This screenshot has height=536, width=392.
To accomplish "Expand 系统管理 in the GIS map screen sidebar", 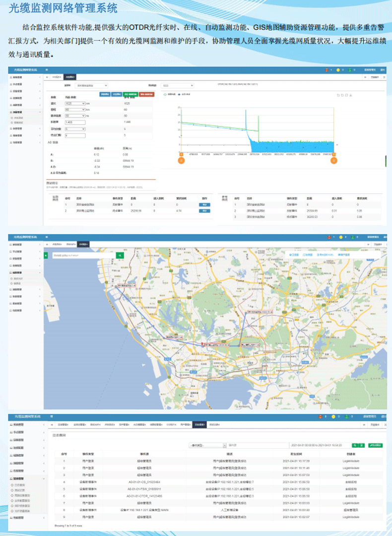I will click(x=25, y=245).
